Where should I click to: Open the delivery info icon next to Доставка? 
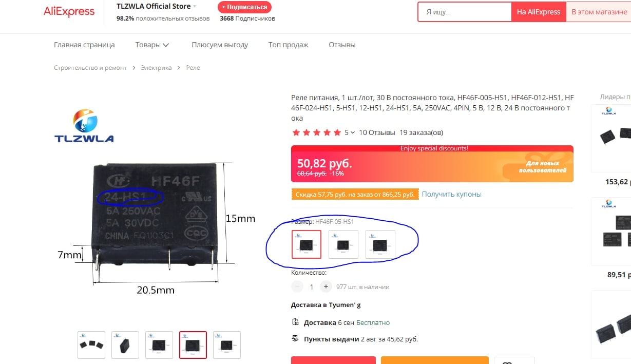point(295,322)
